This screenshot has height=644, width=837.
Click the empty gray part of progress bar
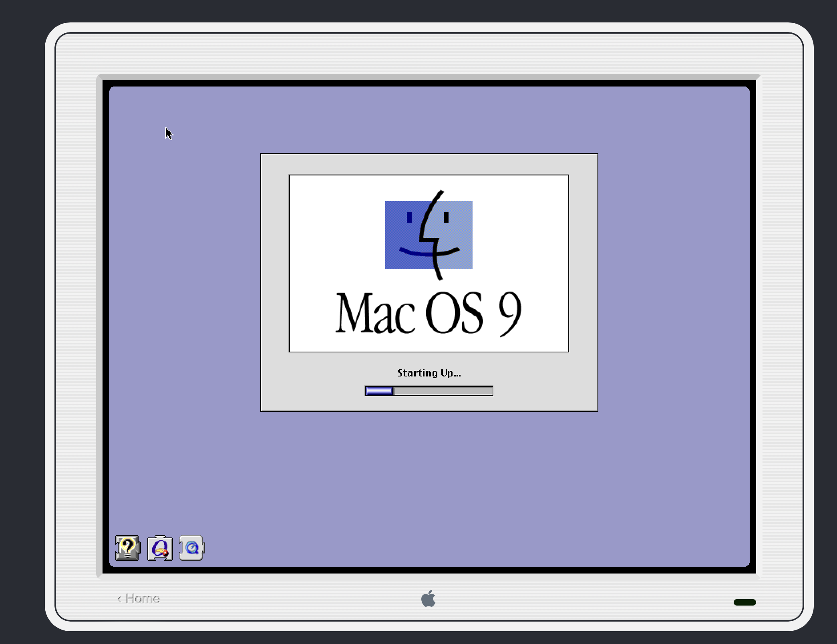pos(443,391)
